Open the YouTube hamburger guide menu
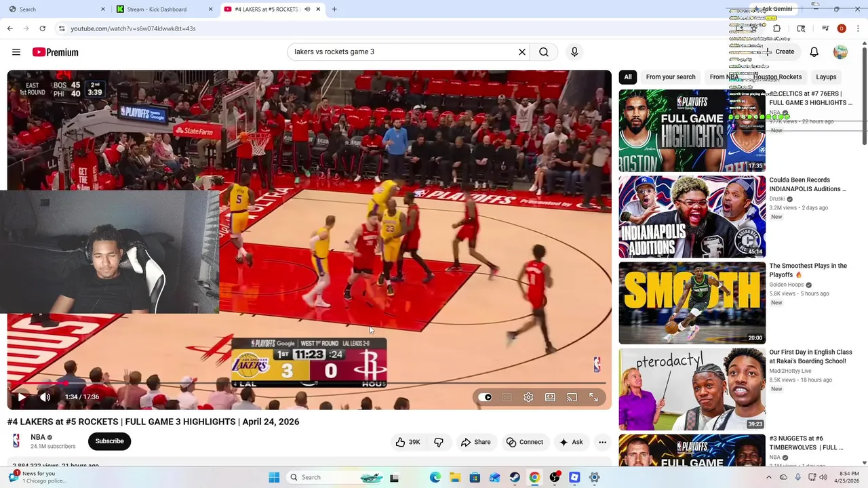868x488 pixels. 16,52
